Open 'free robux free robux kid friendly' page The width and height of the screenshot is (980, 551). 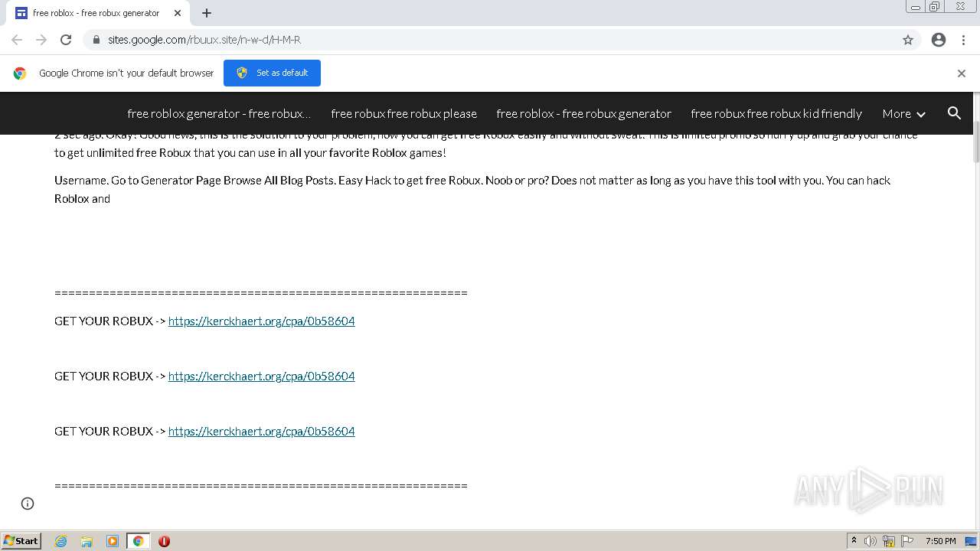[x=776, y=113]
